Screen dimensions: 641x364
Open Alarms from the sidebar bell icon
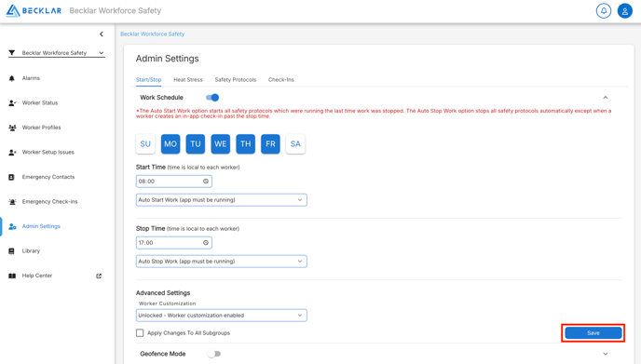pyautogui.click(x=12, y=78)
